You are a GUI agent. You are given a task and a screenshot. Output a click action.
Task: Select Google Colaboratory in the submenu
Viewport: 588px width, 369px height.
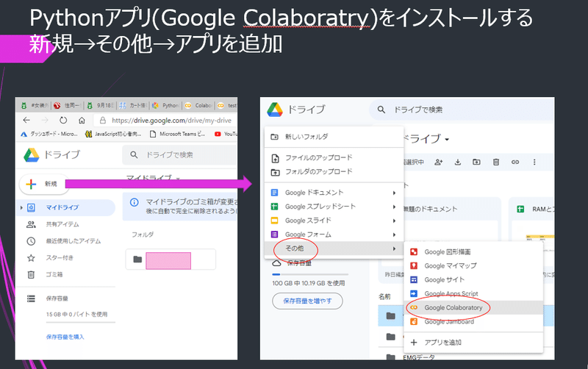point(473,307)
